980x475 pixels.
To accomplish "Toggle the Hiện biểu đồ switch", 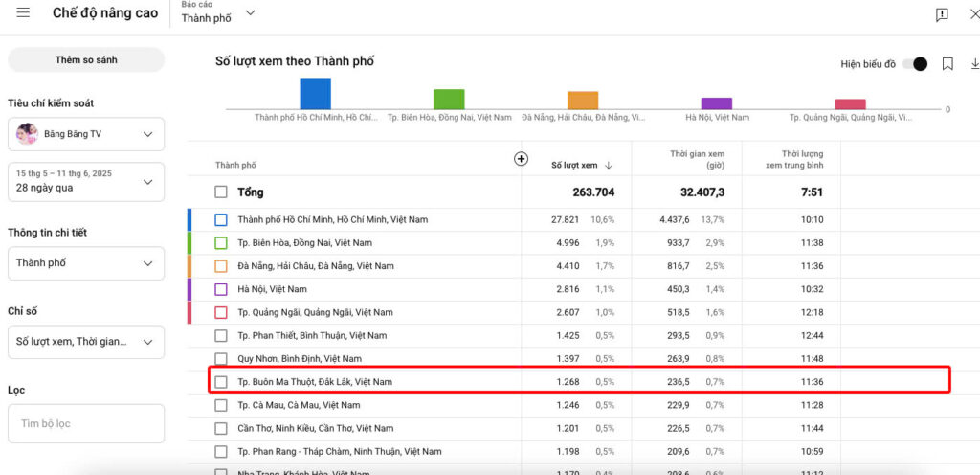I will [915, 64].
